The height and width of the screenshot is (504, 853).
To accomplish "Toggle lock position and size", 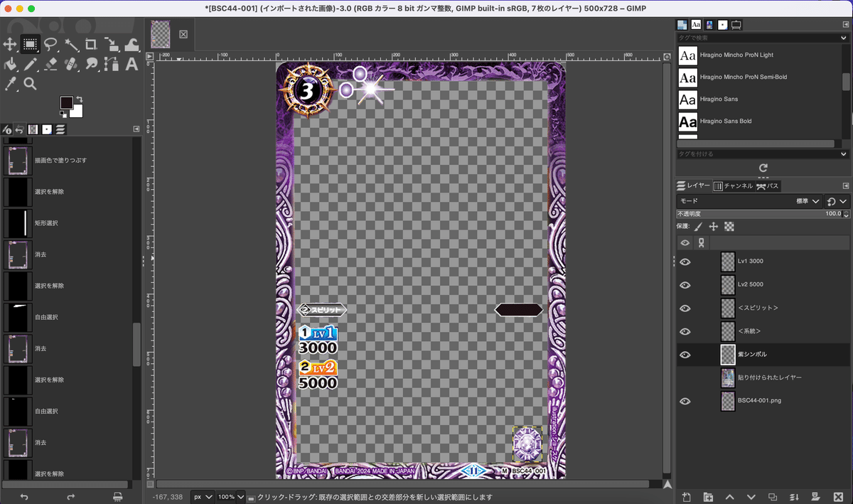I will point(714,227).
